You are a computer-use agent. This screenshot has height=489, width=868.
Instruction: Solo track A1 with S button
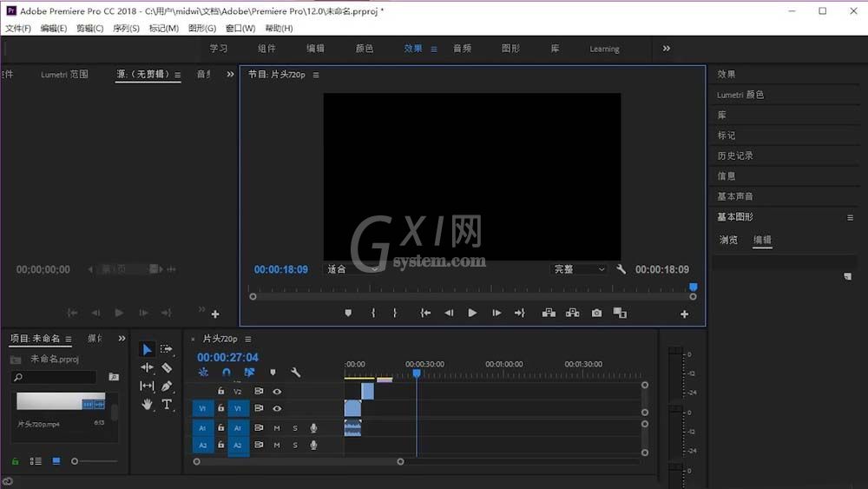(295, 428)
